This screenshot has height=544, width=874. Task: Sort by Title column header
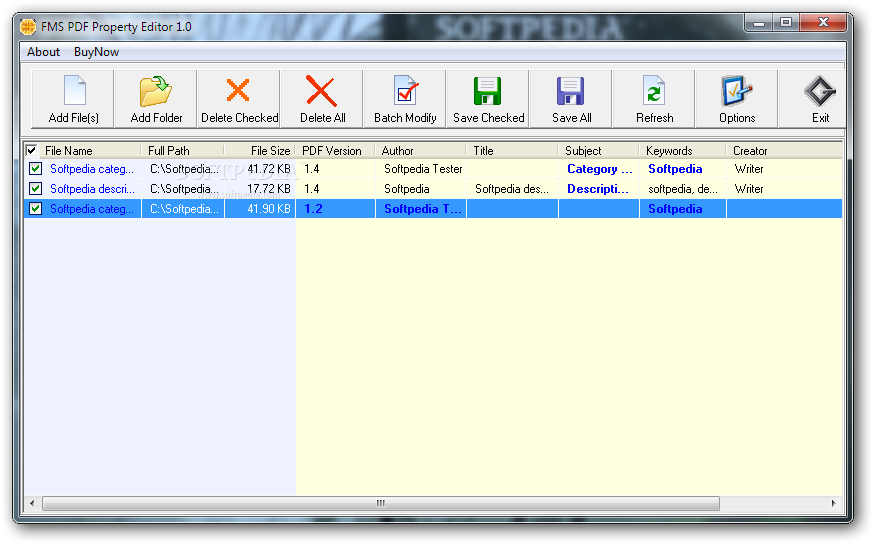tap(512, 150)
